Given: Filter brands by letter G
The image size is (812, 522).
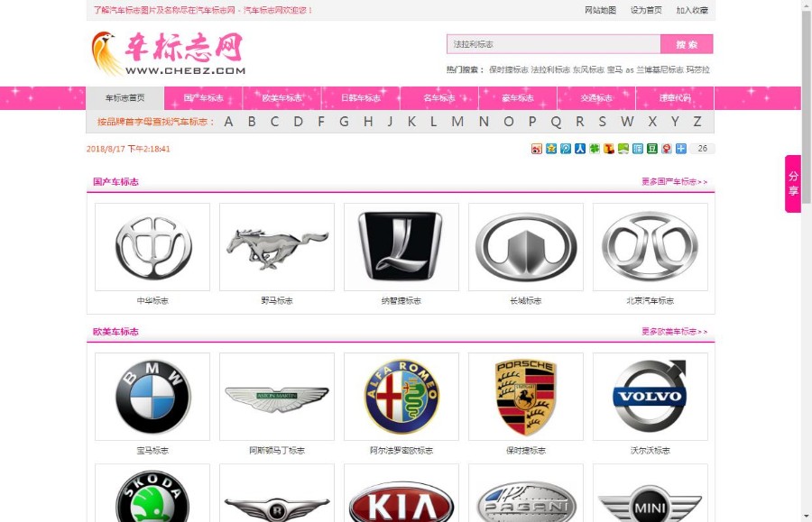Looking at the screenshot, I should pos(344,122).
